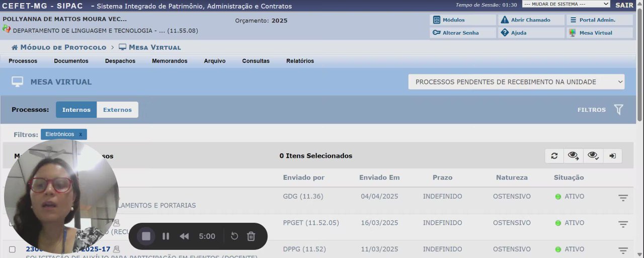Select Externos processes toggle
This screenshot has width=644, height=258.
117,110
